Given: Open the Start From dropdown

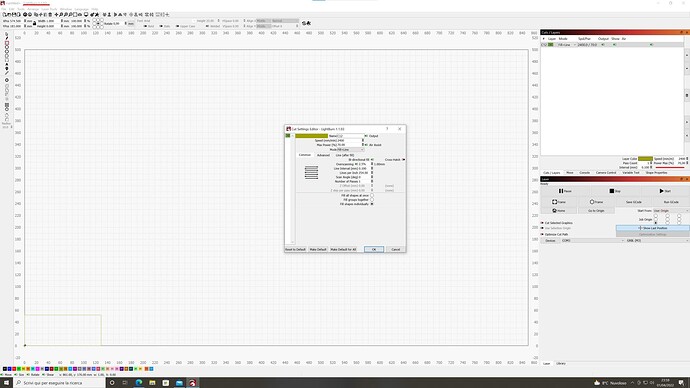Looking at the screenshot, I should 671,211.
